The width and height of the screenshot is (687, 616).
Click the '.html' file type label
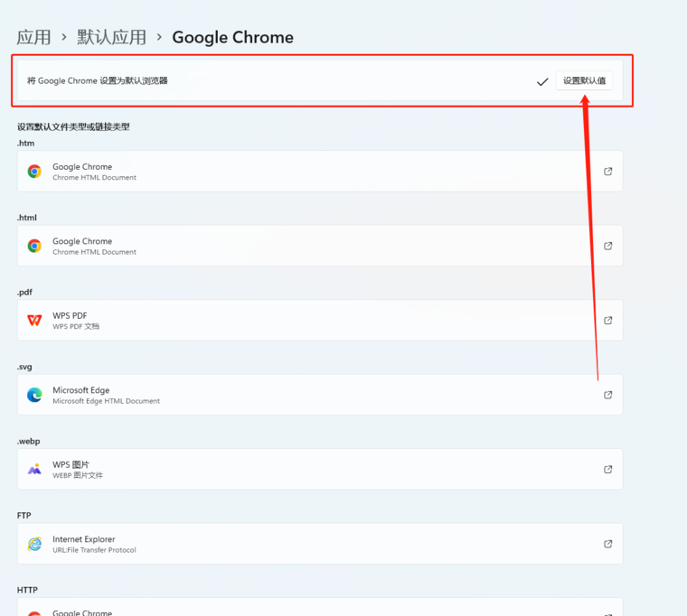[x=27, y=218]
